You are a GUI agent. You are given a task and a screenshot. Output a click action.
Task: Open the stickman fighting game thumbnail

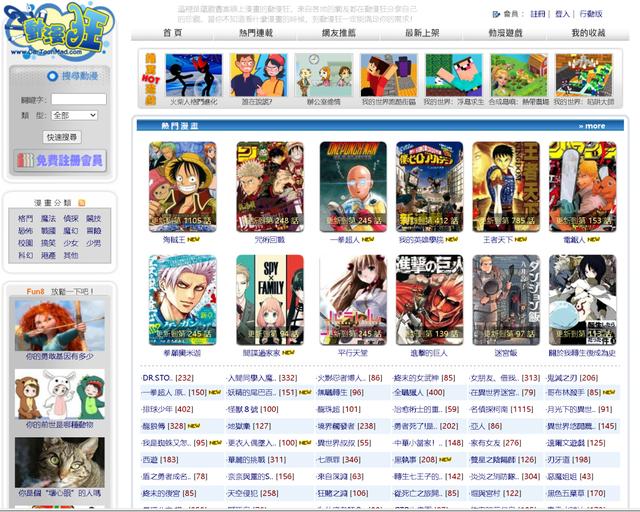194,75
